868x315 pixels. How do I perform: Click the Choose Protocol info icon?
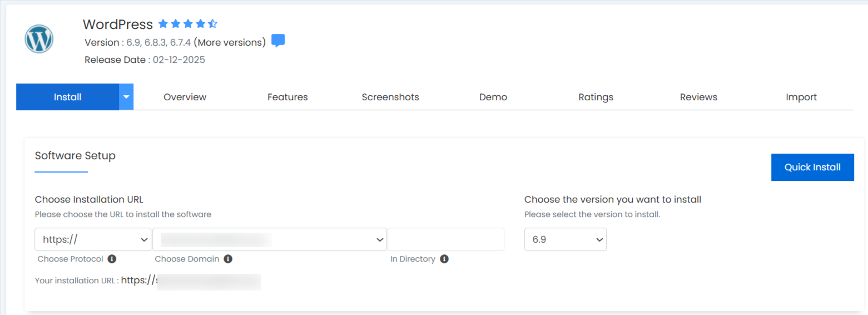pyautogui.click(x=112, y=259)
